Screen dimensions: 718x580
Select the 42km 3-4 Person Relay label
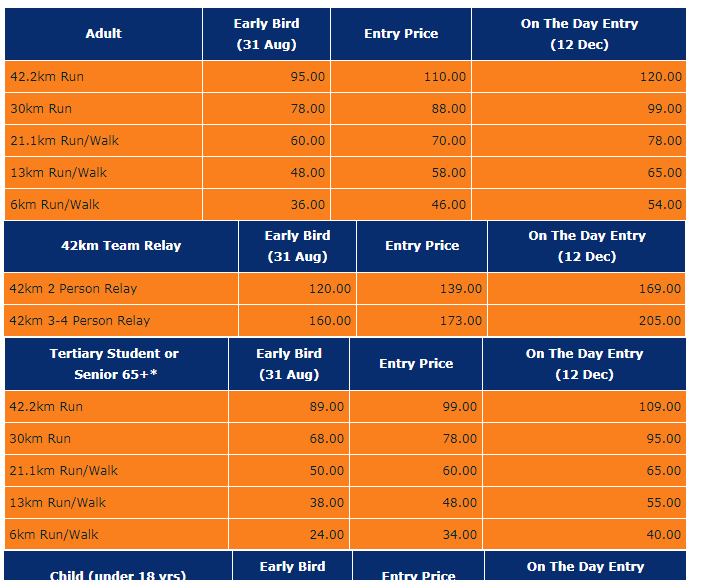(x=80, y=320)
